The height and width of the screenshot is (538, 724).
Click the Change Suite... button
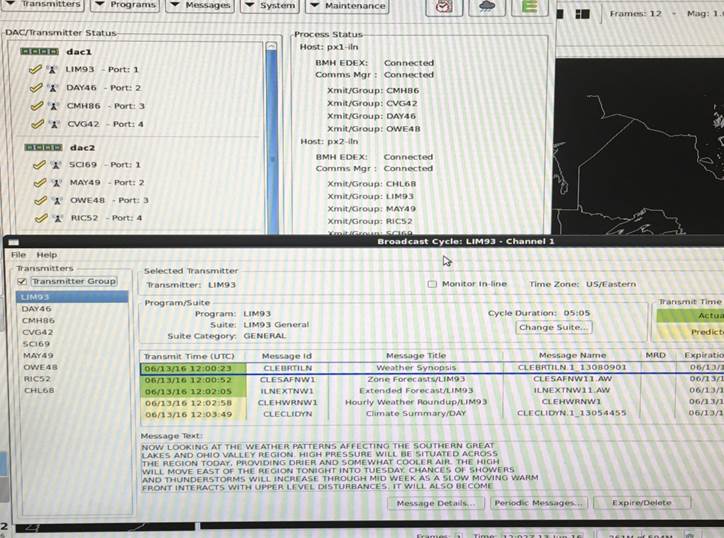[x=554, y=327]
